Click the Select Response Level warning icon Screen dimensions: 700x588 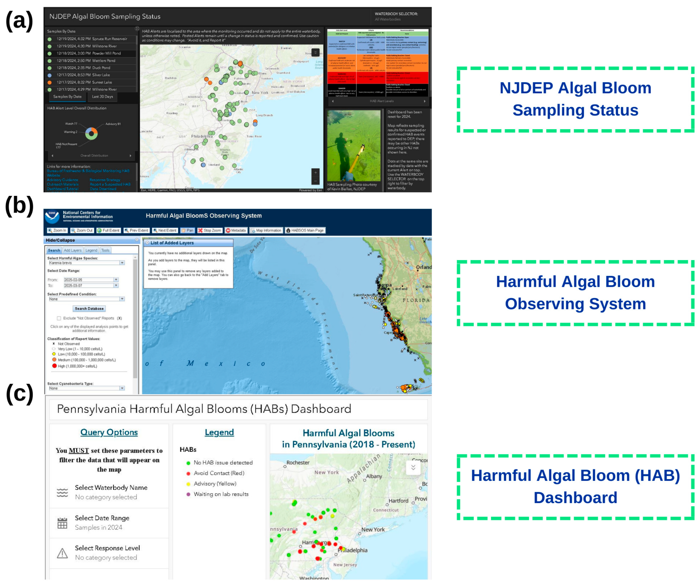pos(62,554)
